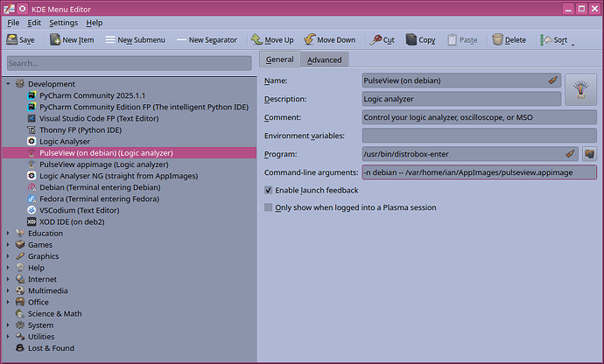The width and height of the screenshot is (604, 364).
Task: Select Logic Analyser NG entry
Action: coord(119,176)
